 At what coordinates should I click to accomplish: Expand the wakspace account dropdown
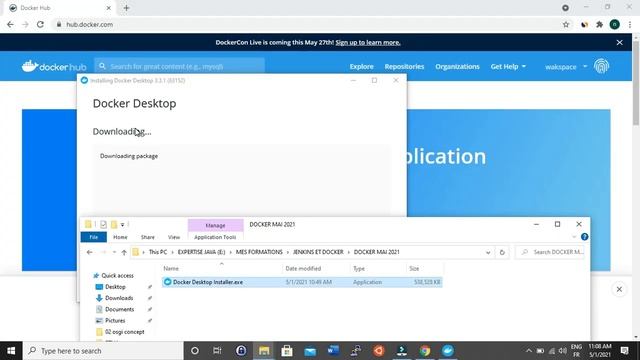(x=566, y=67)
